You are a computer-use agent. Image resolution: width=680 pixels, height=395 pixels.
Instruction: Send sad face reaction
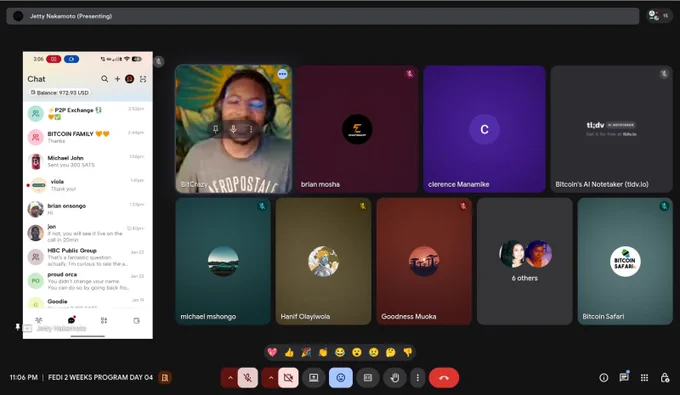373,352
